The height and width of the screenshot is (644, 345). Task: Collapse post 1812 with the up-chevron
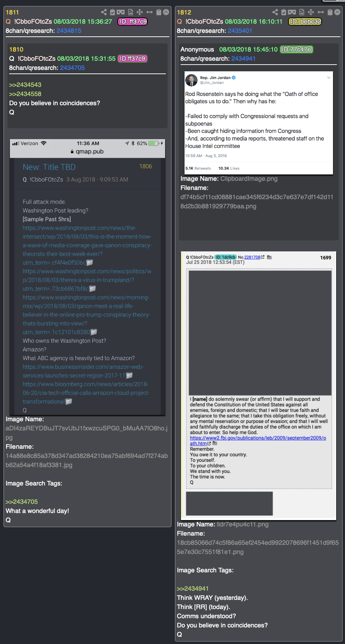[x=337, y=12]
